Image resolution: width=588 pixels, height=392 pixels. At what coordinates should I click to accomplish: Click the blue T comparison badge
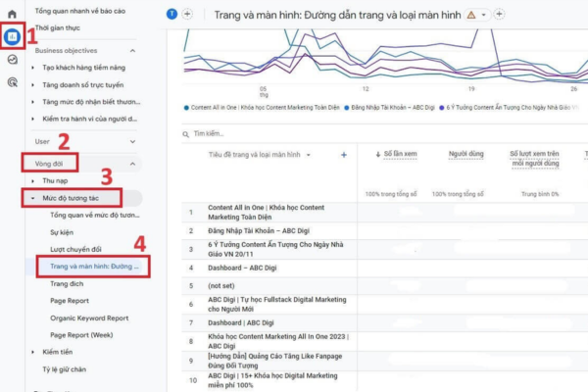tap(171, 15)
